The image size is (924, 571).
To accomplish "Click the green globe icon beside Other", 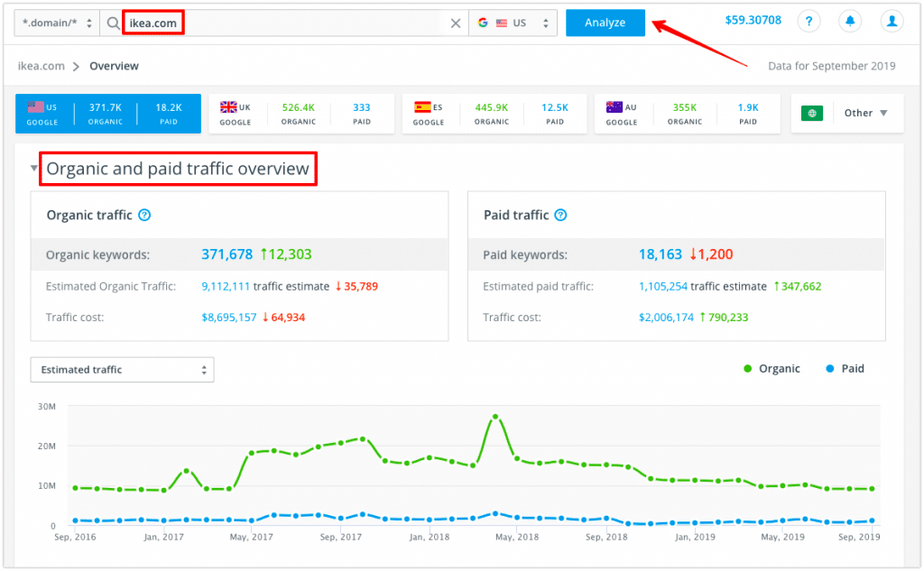I will pyautogui.click(x=811, y=113).
